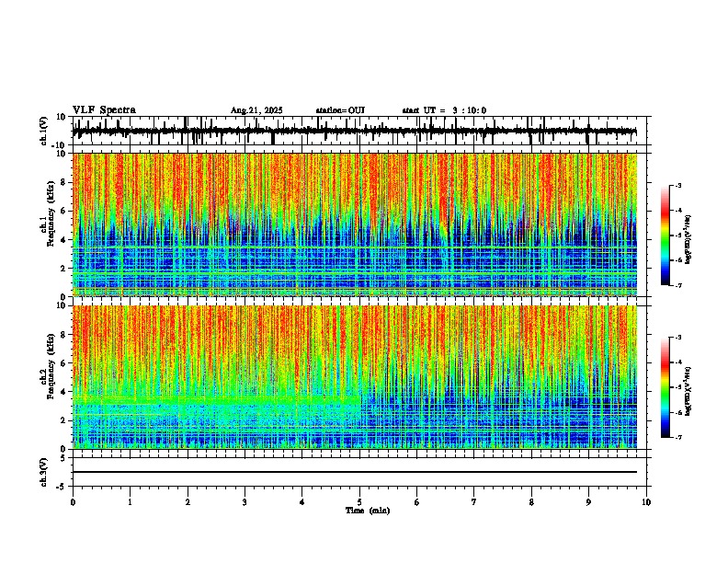Viewport: 728px width, 563px height.
Task: Click the "4" kHz tick on ch.2 frequency axis
Action: coord(63,392)
